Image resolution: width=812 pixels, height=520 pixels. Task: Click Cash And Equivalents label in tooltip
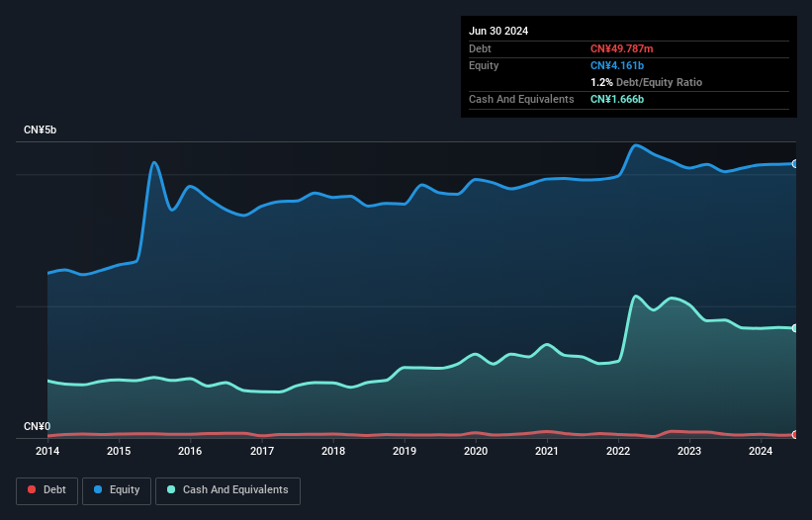(521, 99)
